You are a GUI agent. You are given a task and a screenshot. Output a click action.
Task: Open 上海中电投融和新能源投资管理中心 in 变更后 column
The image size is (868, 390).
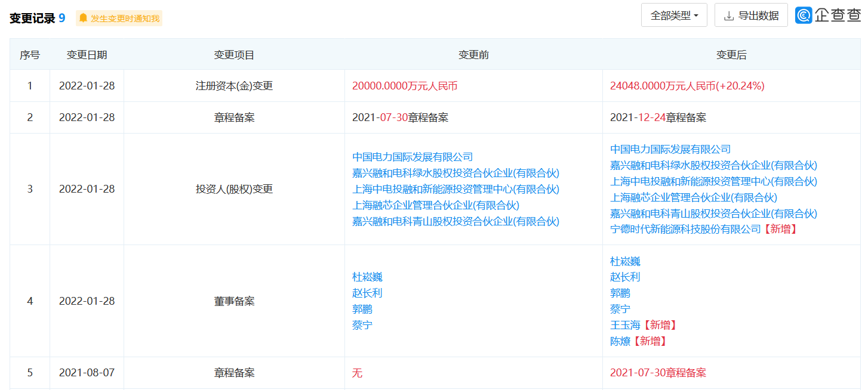coord(713,181)
